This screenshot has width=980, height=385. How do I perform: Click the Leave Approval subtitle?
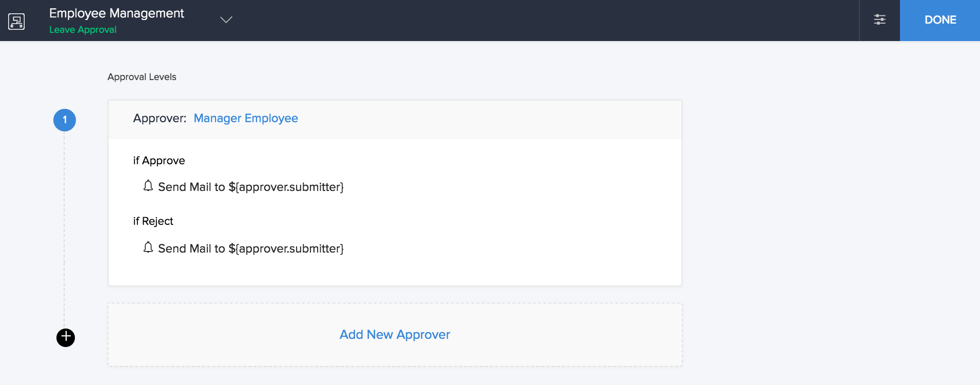click(x=83, y=30)
